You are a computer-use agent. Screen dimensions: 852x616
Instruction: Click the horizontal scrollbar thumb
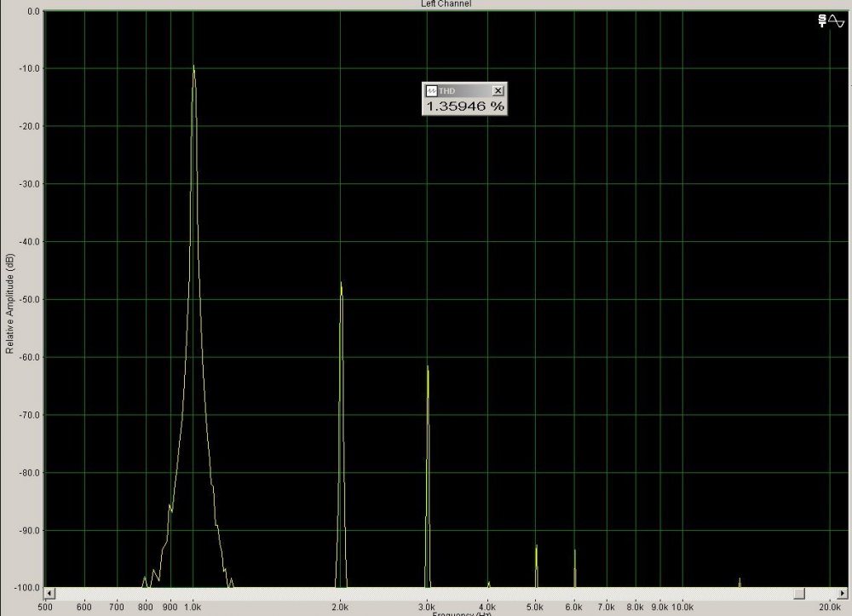798,593
